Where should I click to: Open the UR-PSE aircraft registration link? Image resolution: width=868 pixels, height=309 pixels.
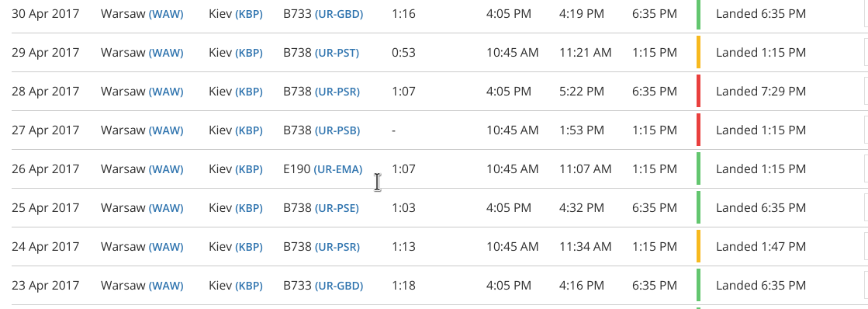pos(337,207)
